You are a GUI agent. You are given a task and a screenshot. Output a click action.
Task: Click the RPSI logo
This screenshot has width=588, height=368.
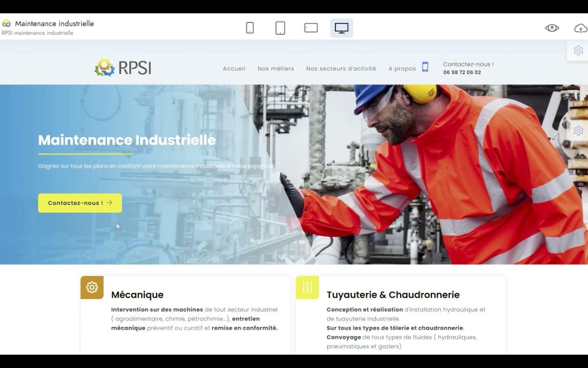[x=122, y=67]
